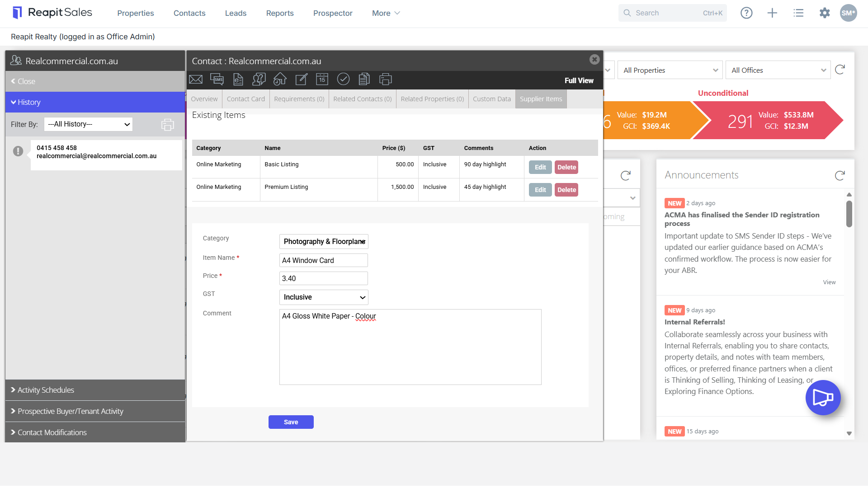Open the GST Inclusive dropdown
Viewport: 868px width, 488px height.
point(324,297)
